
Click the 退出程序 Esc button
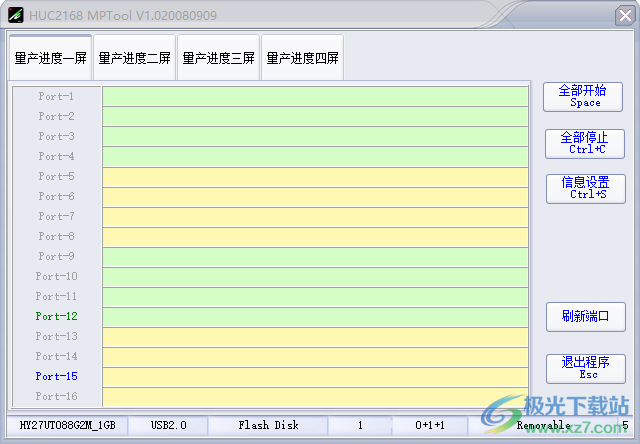point(586,369)
